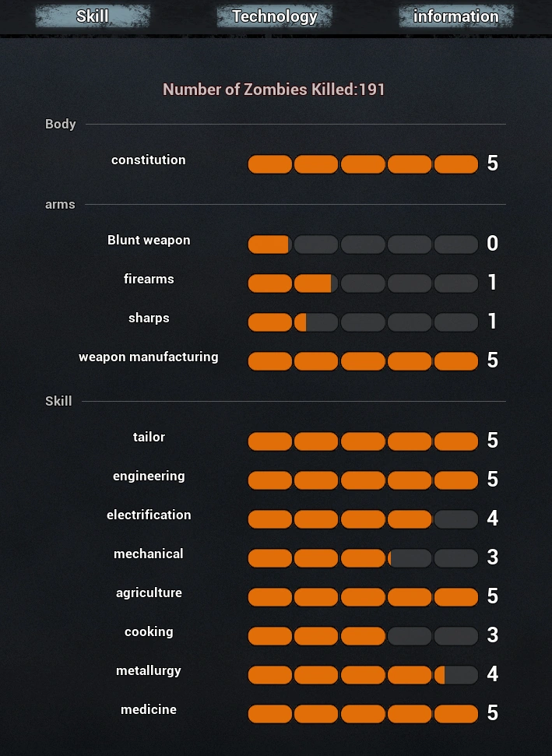
Task: Click the metallurgy progress bar
Action: pos(363,675)
